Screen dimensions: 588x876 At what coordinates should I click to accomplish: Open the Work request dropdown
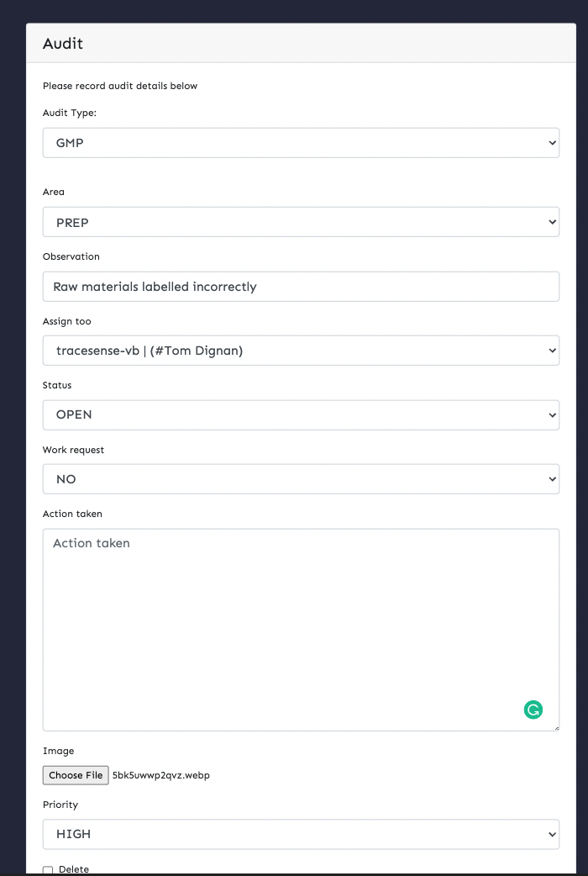[x=301, y=479]
